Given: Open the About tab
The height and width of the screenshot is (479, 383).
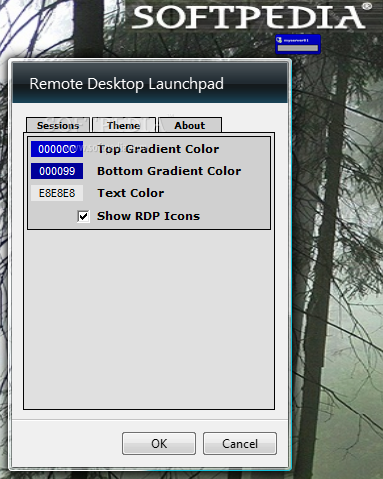Looking at the screenshot, I should pyautogui.click(x=190, y=125).
